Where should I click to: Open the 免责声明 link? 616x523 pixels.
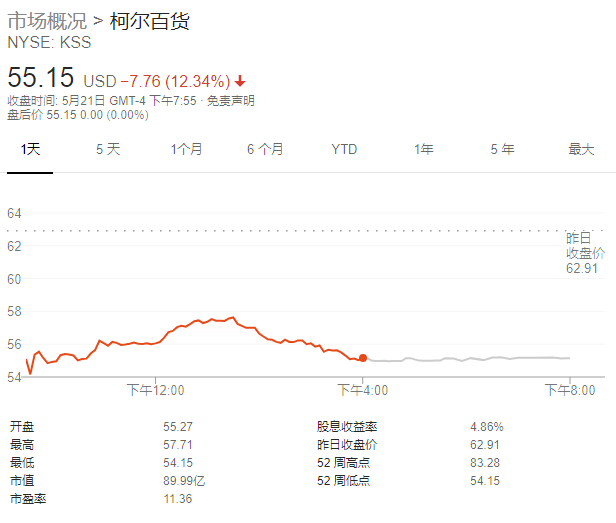[x=231, y=101]
